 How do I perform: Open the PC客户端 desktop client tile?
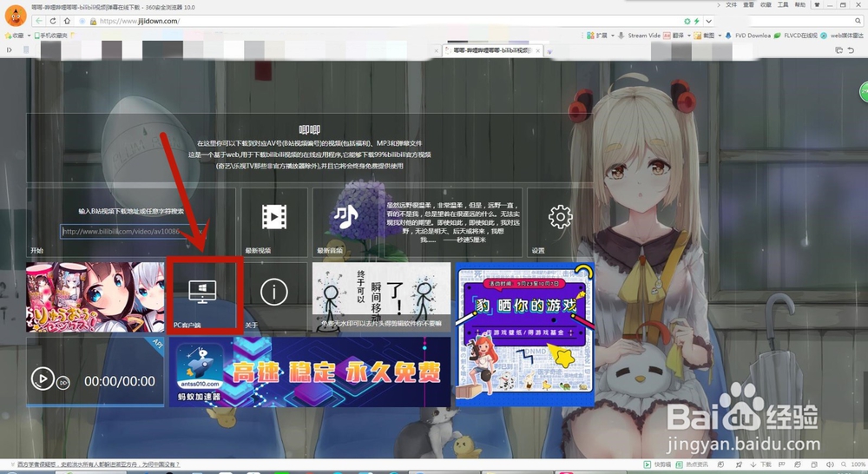tap(204, 297)
